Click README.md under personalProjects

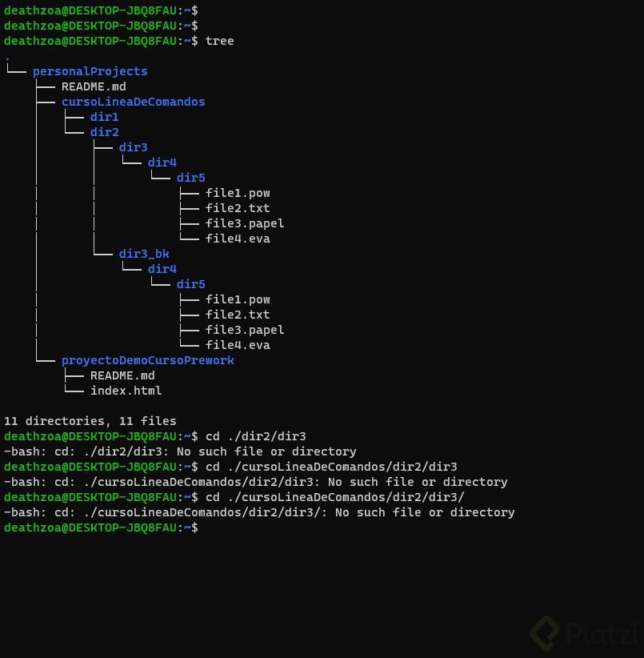[x=94, y=86]
